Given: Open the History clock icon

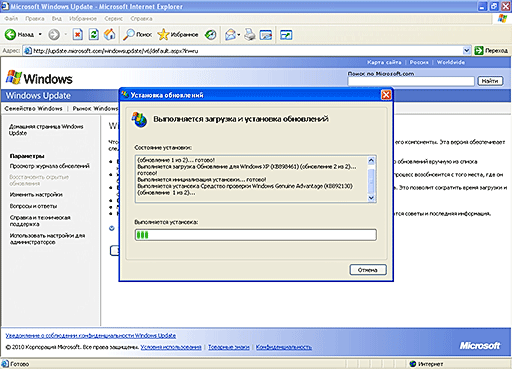Looking at the screenshot, I should [x=210, y=34].
